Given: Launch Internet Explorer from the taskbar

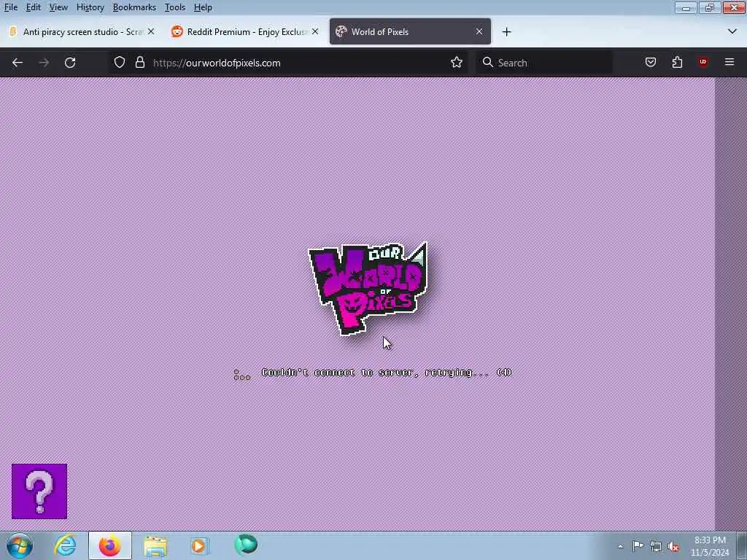Looking at the screenshot, I should tap(65, 545).
